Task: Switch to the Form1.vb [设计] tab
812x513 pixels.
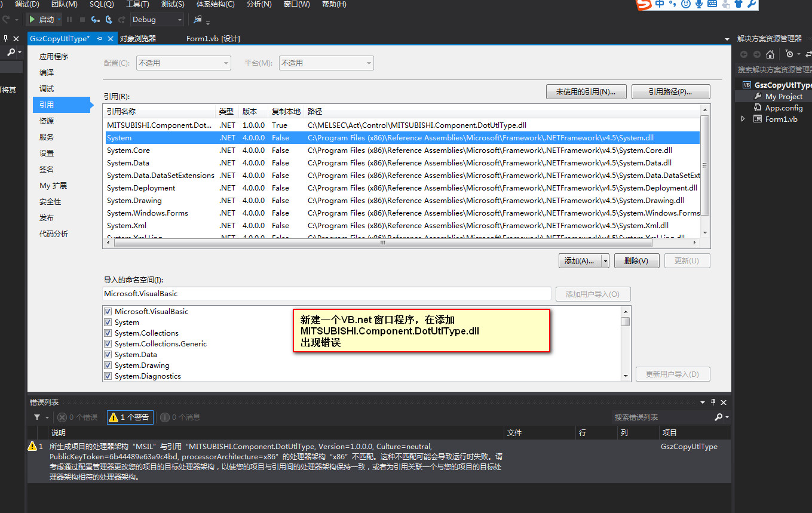Action: point(213,39)
